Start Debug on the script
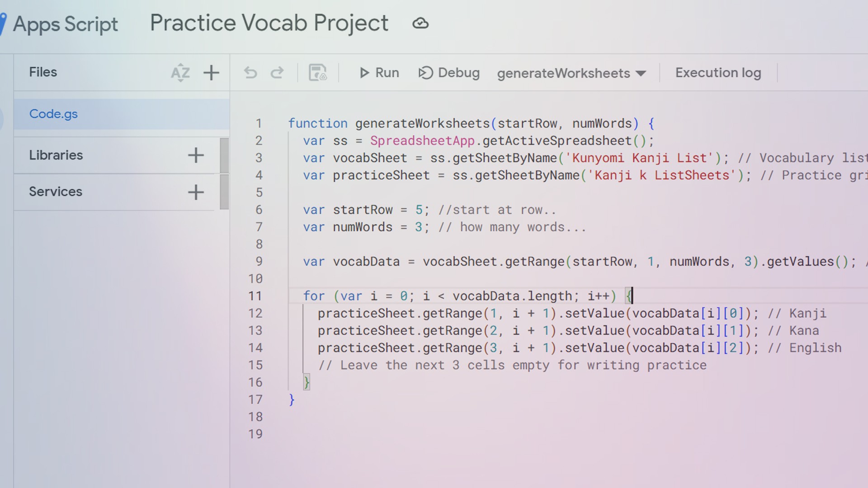868x488 pixels. (x=449, y=73)
